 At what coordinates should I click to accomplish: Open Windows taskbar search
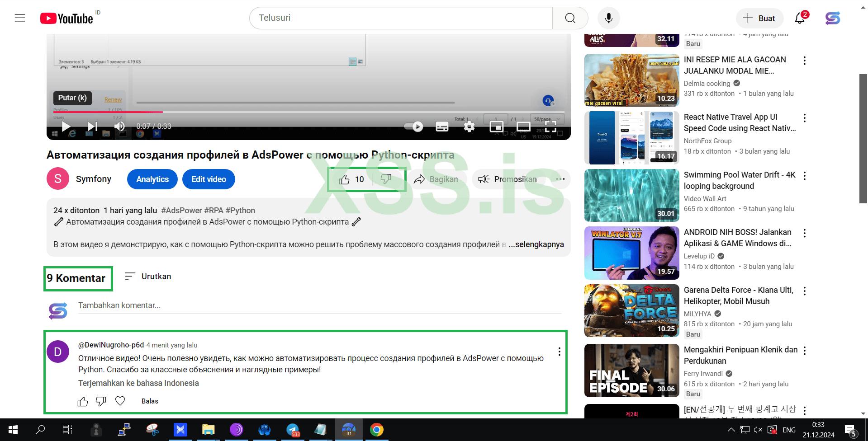[x=40, y=430]
